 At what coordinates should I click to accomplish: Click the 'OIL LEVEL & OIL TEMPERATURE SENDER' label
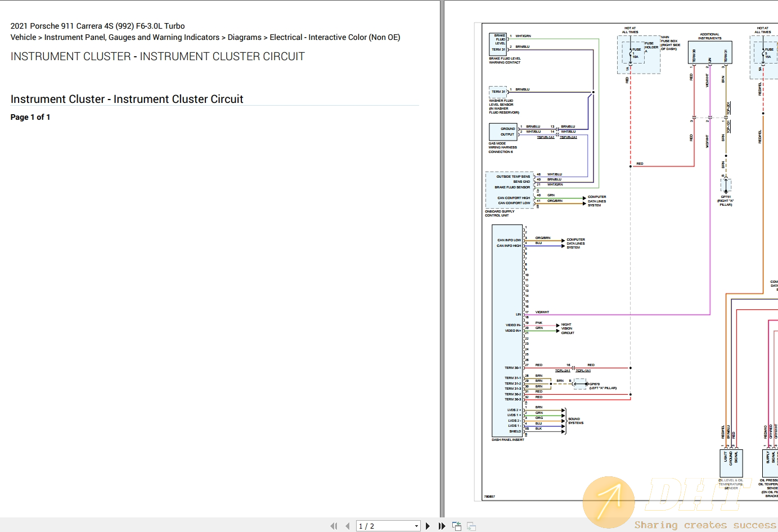pos(731,484)
